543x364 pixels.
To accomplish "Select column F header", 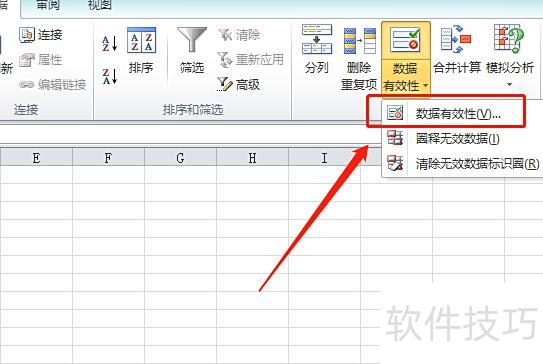I will tap(108, 158).
